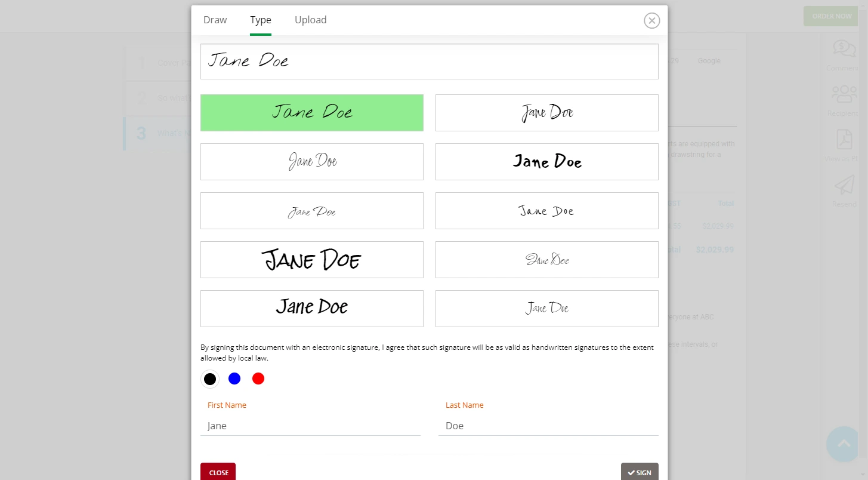Select the highlighted cursive signature style
The image size is (868, 480).
coord(311,113)
